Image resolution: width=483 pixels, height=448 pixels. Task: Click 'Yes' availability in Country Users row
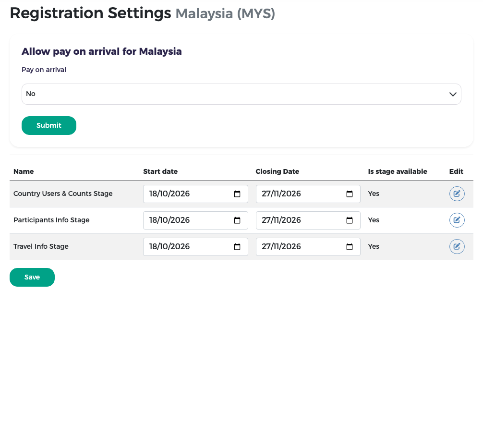coord(374,194)
